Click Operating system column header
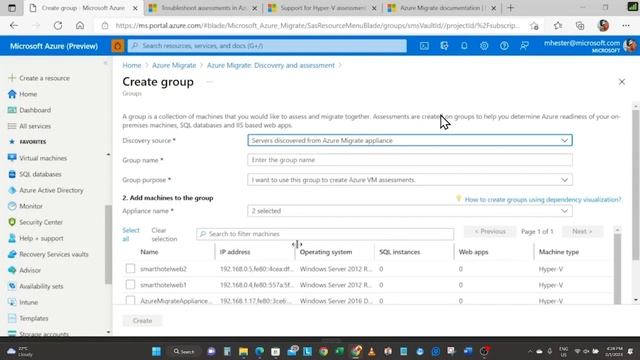This screenshot has height=360, width=640. pyautogui.click(x=326, y=252)
